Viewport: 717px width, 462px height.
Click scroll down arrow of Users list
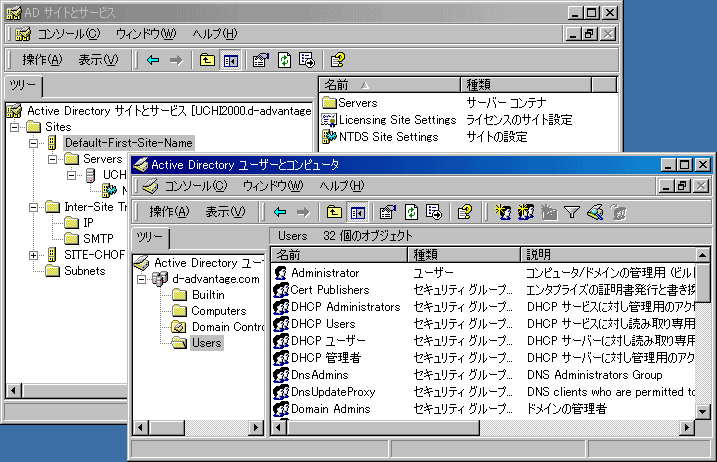pos(703,411)
